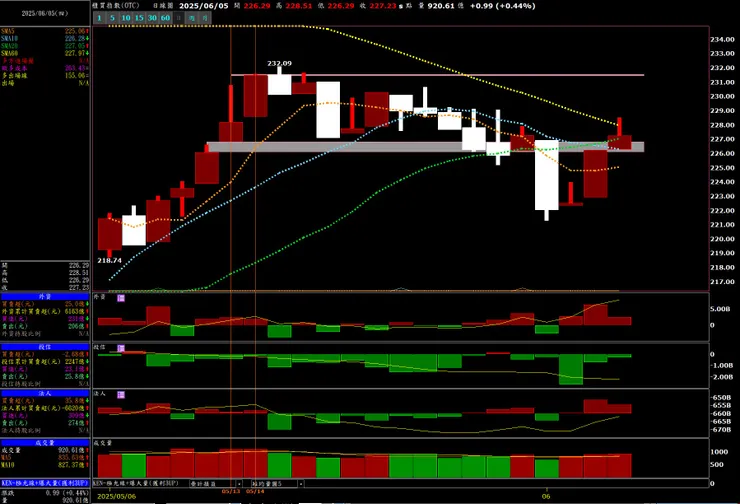Screen dimensions: 740x504
Task: Click the 05/14 orange date marker
Action: click(x=255, y=492)
